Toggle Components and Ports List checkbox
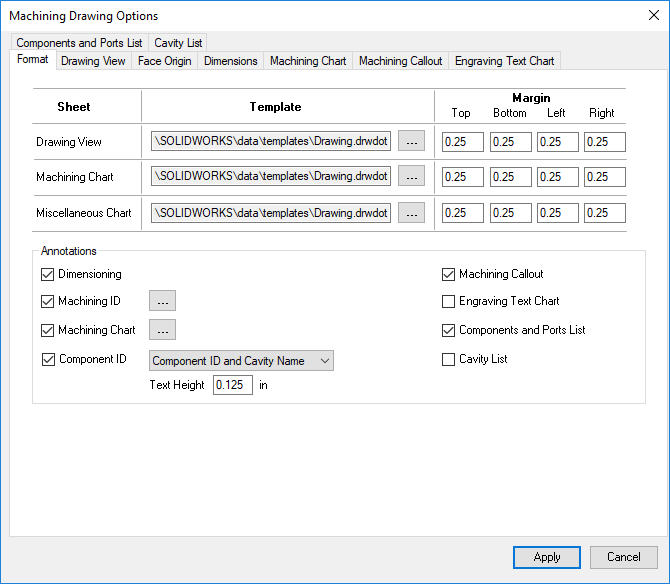The width and height of the screenshot is (670, 584). (x=449, y=330)
